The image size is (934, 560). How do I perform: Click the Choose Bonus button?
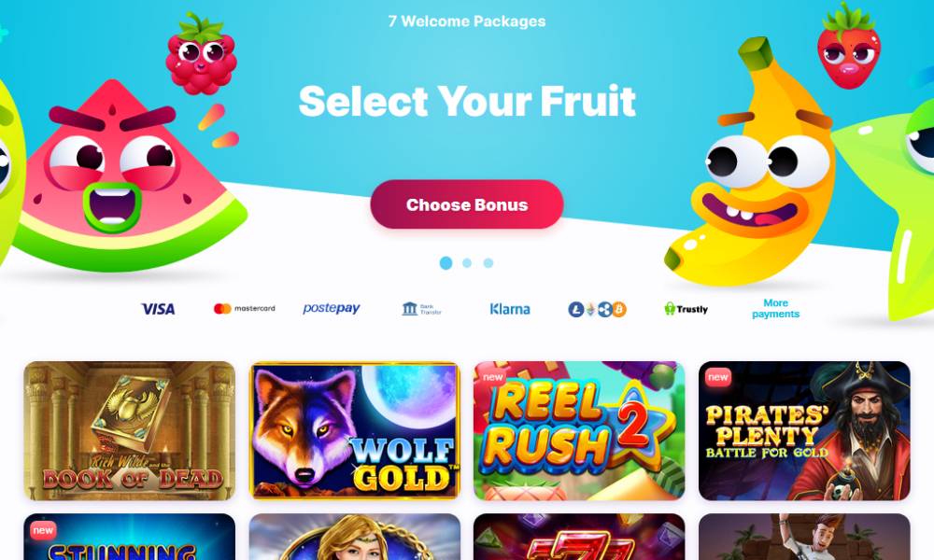(467, 204)
